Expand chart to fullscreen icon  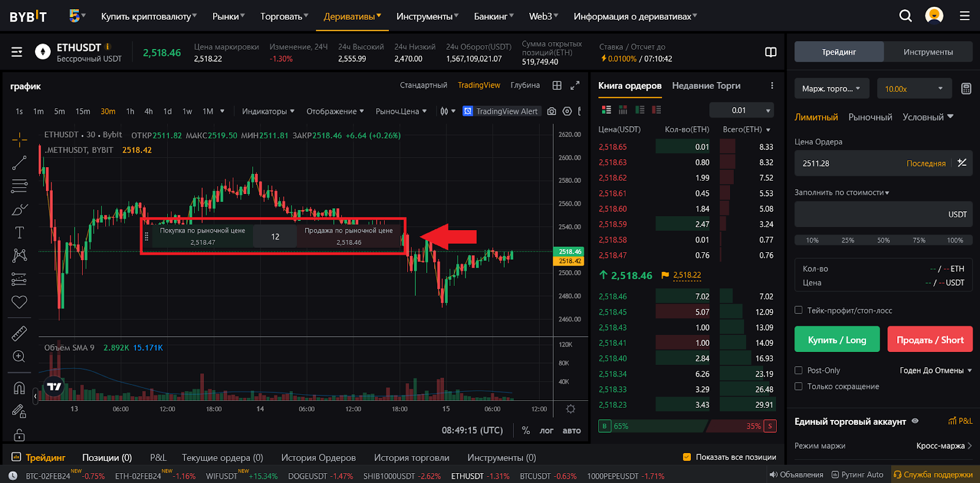tap(575, 86)
